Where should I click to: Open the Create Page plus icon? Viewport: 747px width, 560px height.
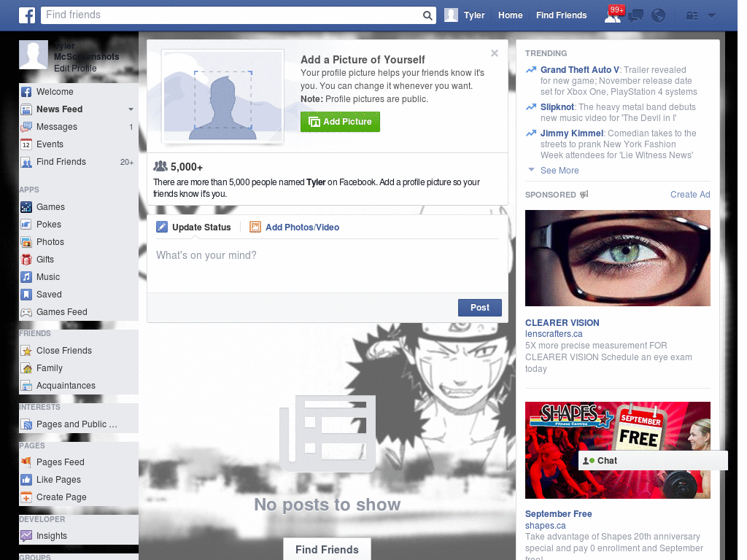pyautogui.click(x=26, y=497)
